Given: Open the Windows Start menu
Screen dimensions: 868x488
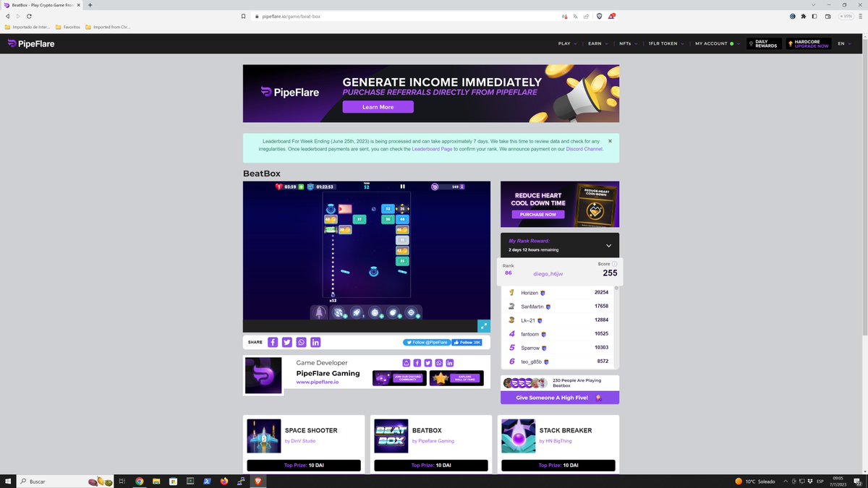Looking at the screenshot, I should tap(7, 481).
